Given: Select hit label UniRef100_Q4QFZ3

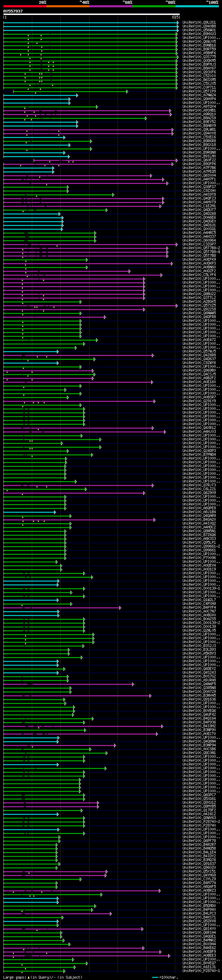Looking at the screenshot, I should [199, 198].
